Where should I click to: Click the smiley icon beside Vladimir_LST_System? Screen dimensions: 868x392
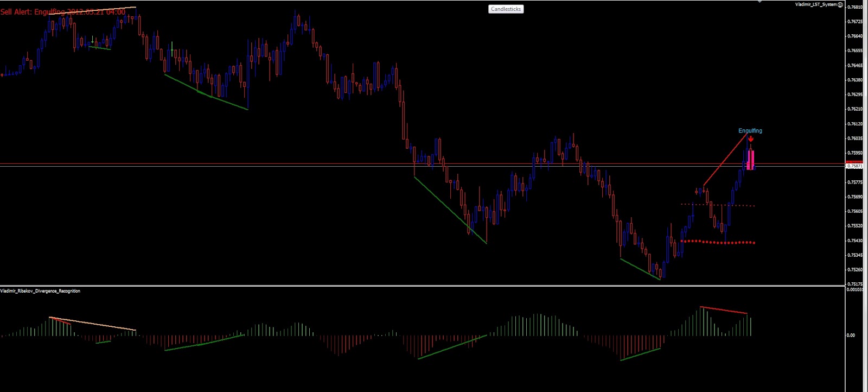840,4
